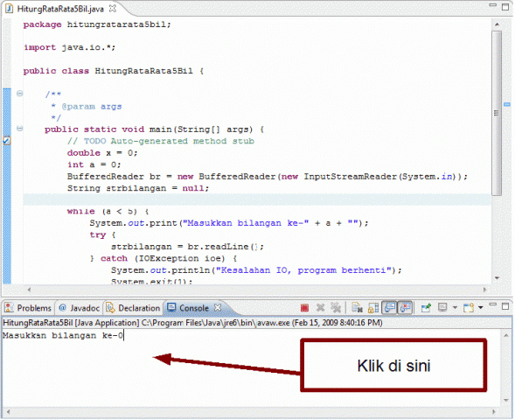Click the "// TODO Auto-generated method stub" comment
Image resolution: width=515 pixels, height=420 pixels.
coord(161,142)
